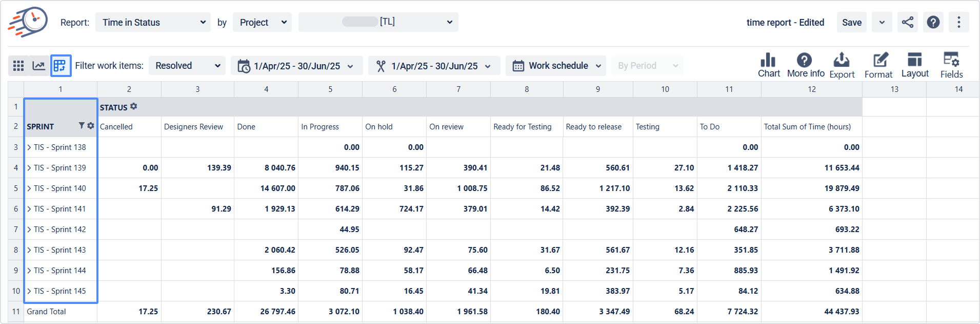980x324 pixels.
Task: Expand TIS - Sprint 140 row
Action: tap(29, 188)
